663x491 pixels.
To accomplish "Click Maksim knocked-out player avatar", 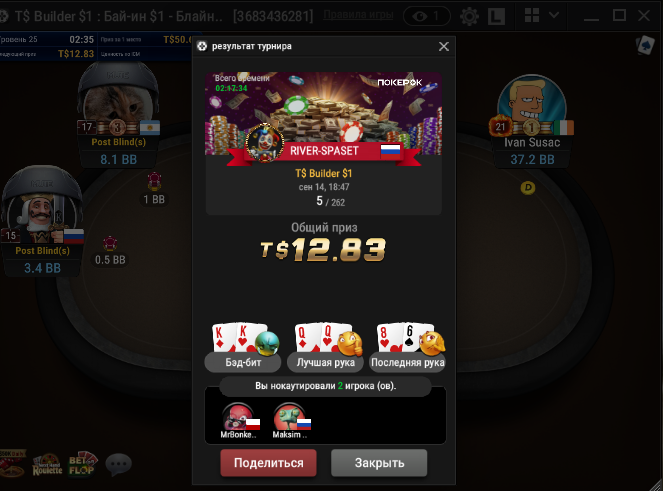I will point(290,417).
